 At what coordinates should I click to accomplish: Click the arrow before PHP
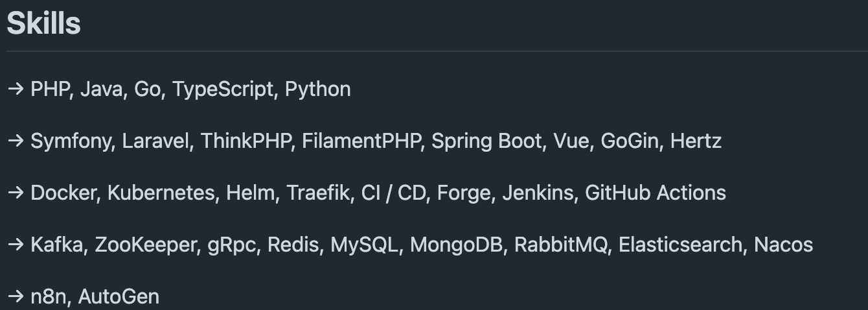pos(16,89)
